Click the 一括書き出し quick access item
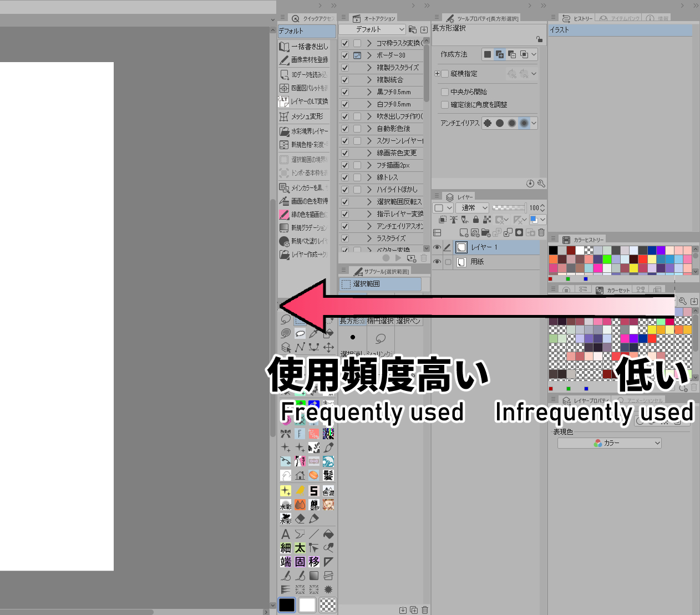700x615 pixels. pyautogui.click(x=305, y=47)
